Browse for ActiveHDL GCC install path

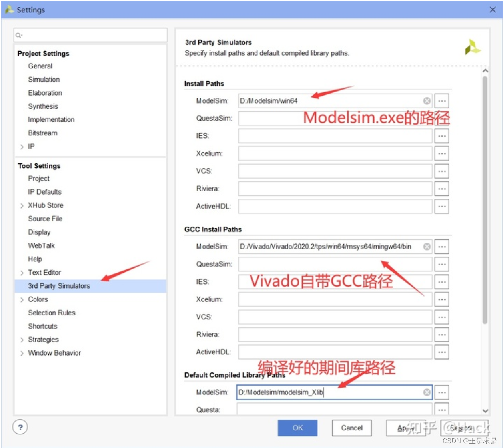coord(442,352)
